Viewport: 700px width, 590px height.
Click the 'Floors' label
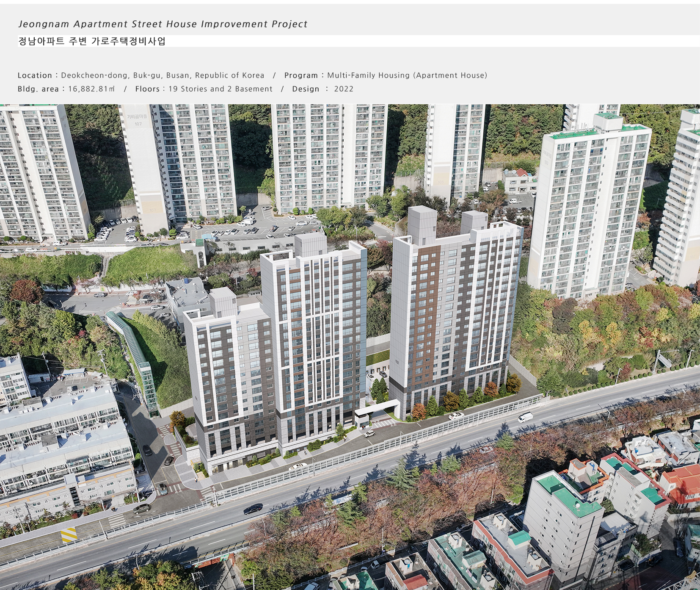(147, 89)
